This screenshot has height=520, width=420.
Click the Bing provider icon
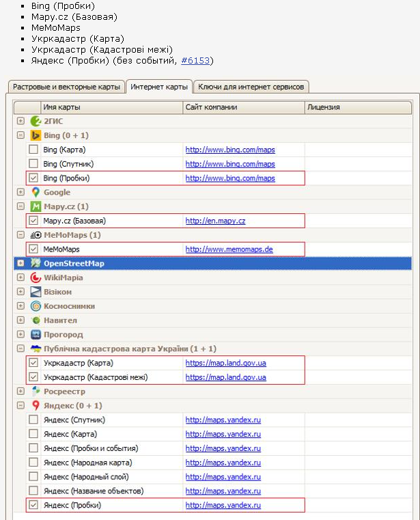tap(36, 135)
